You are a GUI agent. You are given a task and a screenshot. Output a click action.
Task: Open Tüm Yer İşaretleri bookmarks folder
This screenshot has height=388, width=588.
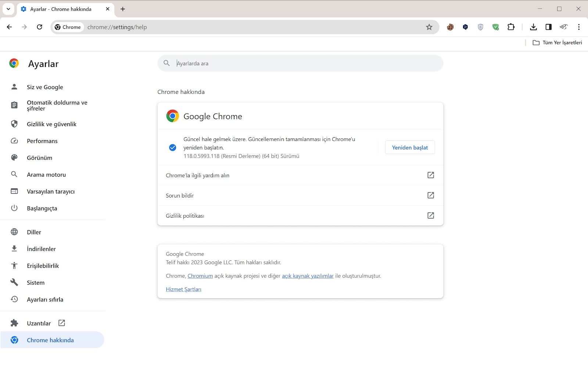557,43
